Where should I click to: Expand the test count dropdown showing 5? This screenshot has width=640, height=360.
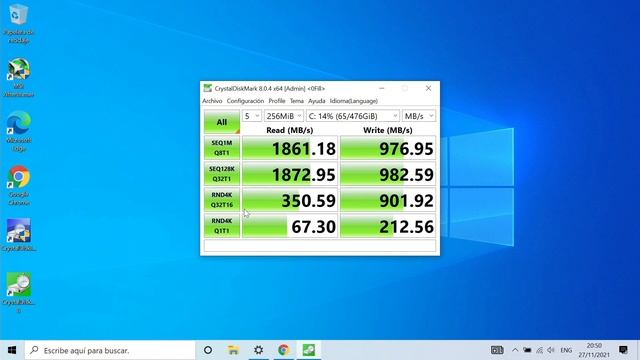tap(251, 116)
